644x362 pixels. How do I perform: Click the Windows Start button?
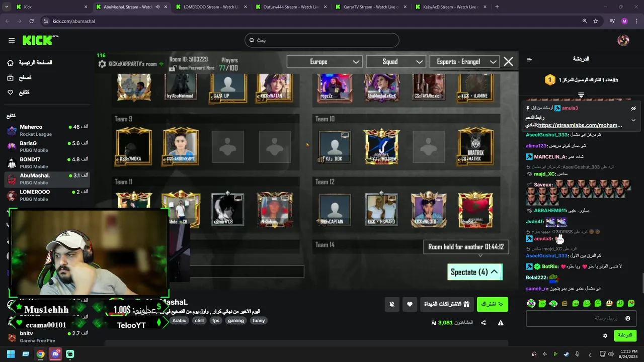11,354
